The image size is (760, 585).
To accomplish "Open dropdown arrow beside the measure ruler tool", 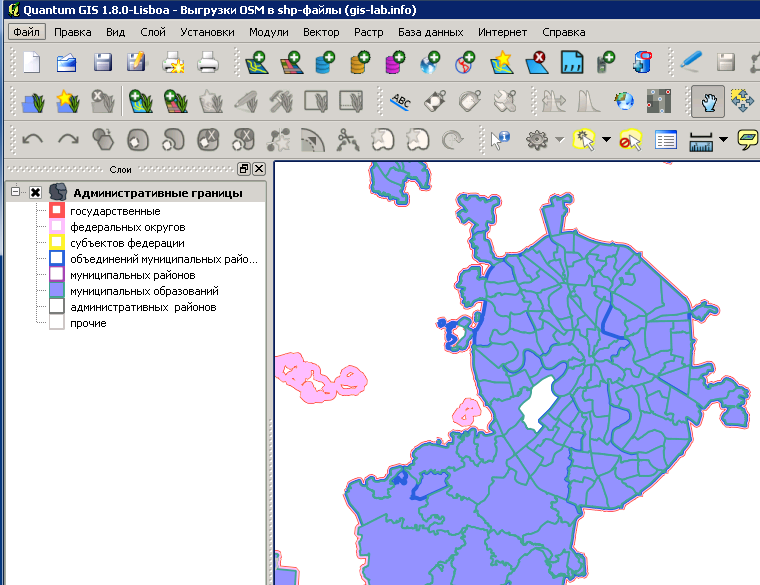I will 723,139.
